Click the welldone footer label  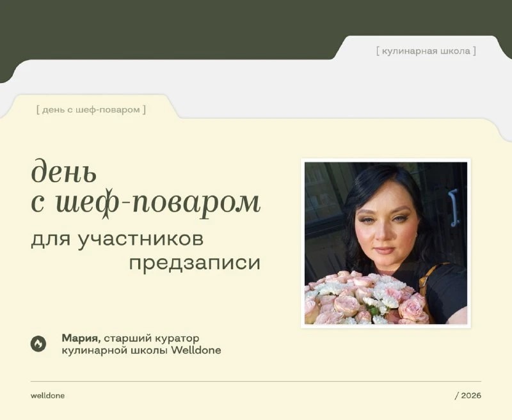click(47, 396)
